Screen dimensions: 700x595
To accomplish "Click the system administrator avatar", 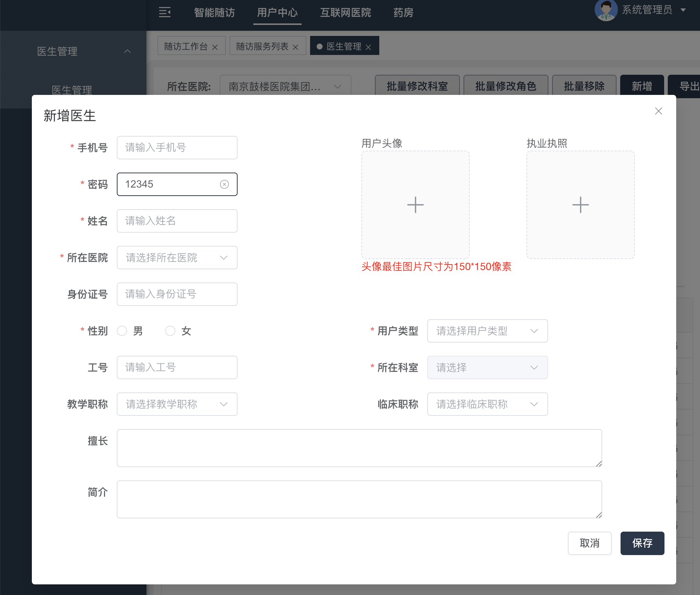I will (x=606, y=10).
